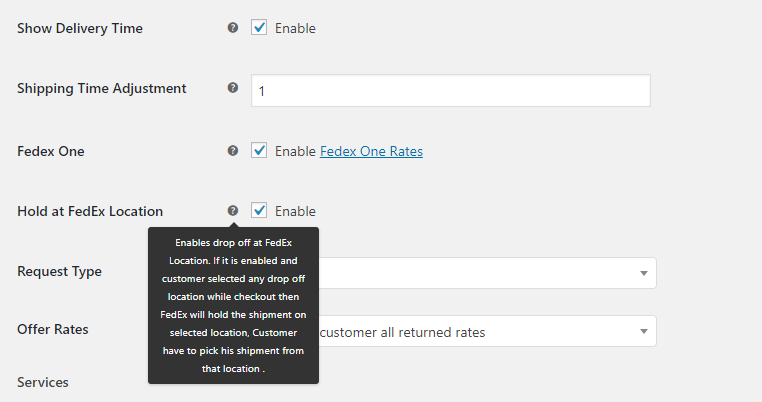This screenshot has height=402, width=762.
Task: Expand the Offer Rates dropdown arrow
Action: tap(641, 331)
